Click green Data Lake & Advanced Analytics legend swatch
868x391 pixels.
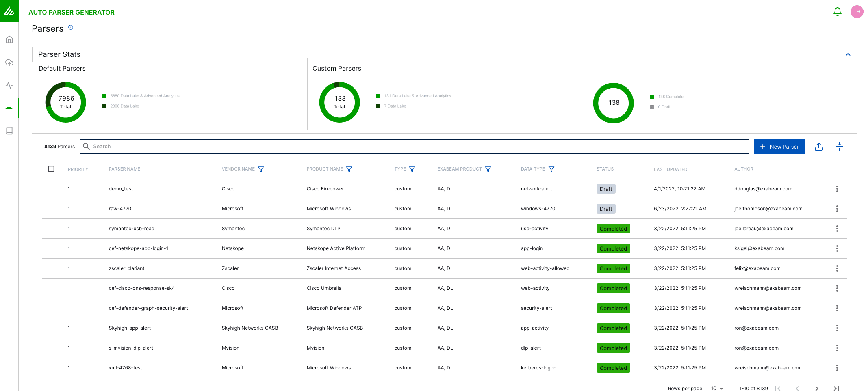tap(104, 96)
